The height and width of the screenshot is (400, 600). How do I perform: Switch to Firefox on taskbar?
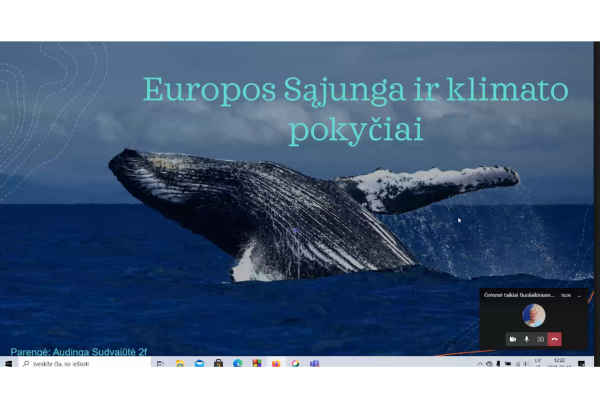[276, 363]
